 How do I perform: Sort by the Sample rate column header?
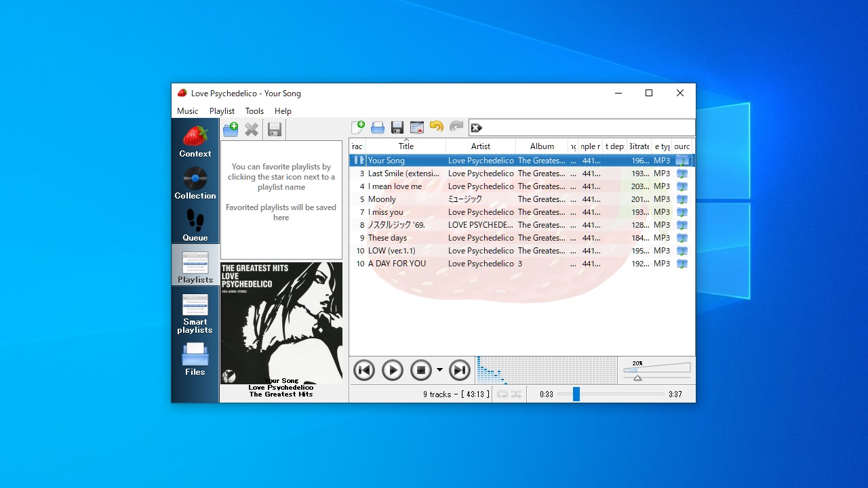590,146
